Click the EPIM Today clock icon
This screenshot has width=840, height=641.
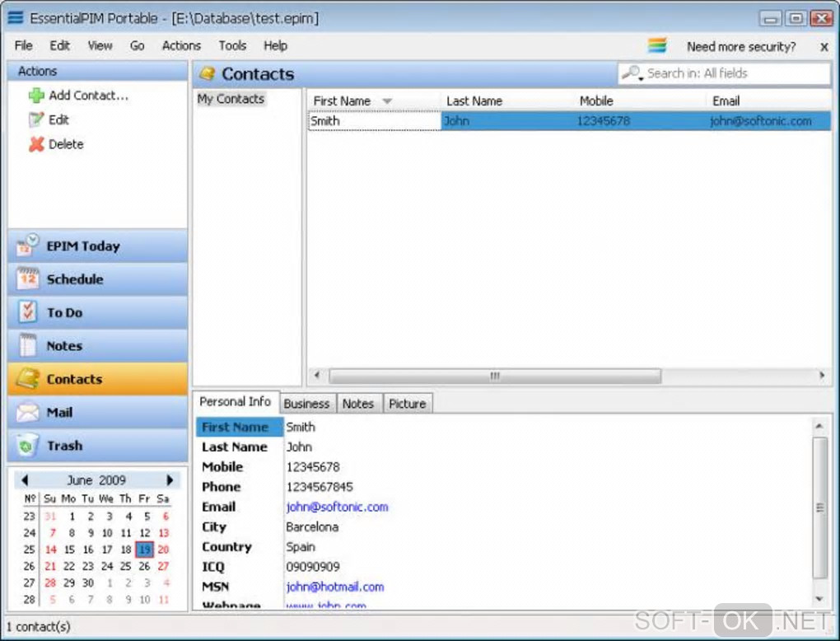[x=27, y=246]
